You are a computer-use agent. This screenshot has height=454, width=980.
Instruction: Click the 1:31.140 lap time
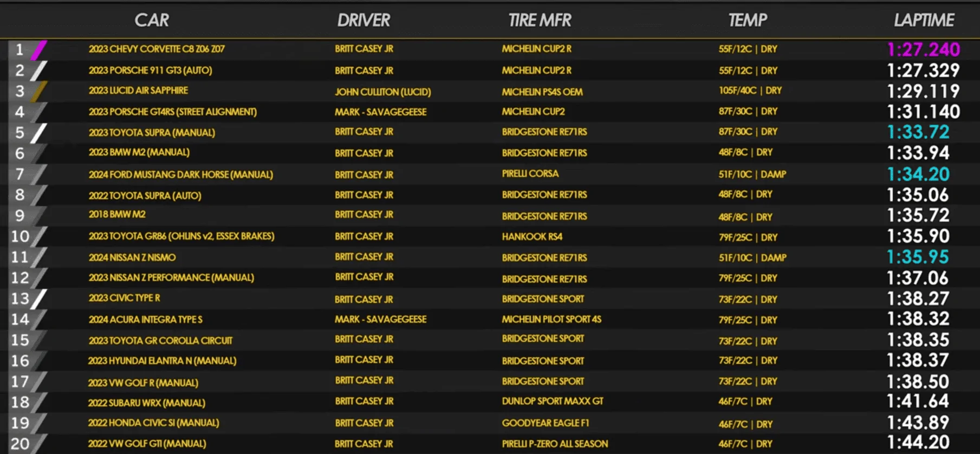(924, 112)
